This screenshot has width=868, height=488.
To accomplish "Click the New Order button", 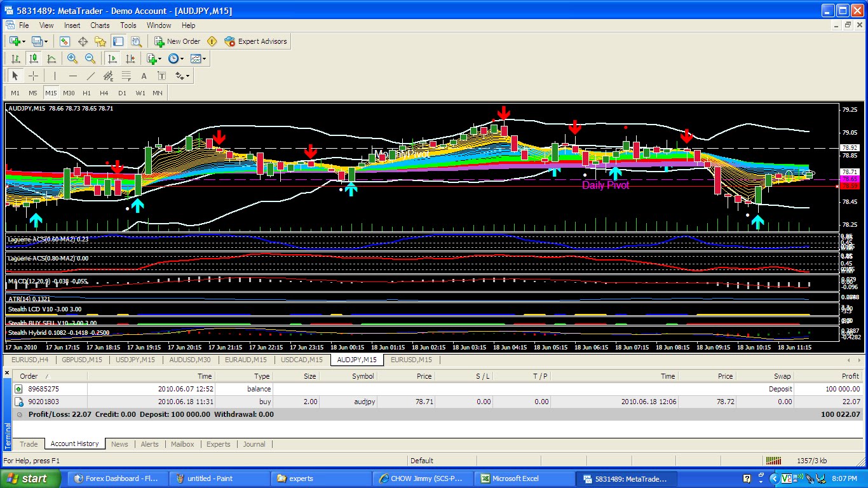I will tap(177, 41).
